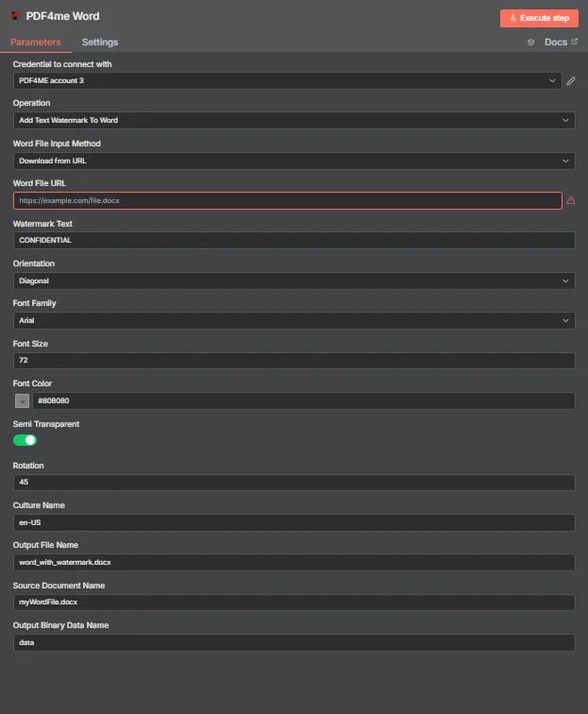Open the Font Family dropdown showing Arial
The image size is (588, 714).
[294, 320]
